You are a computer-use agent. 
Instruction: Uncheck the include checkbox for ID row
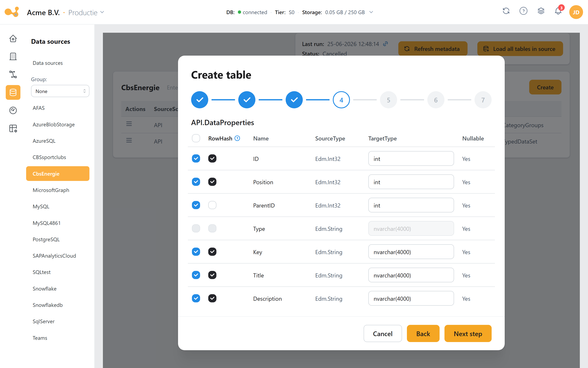(196, 158)
